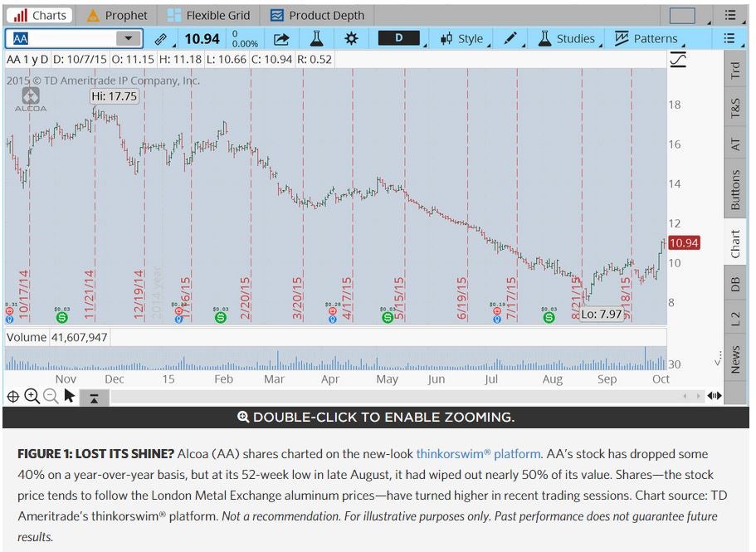The height and width of the screenshot is (552, 756).
Task: Select the crosshair cursor tool
Action: coord(13,397)
